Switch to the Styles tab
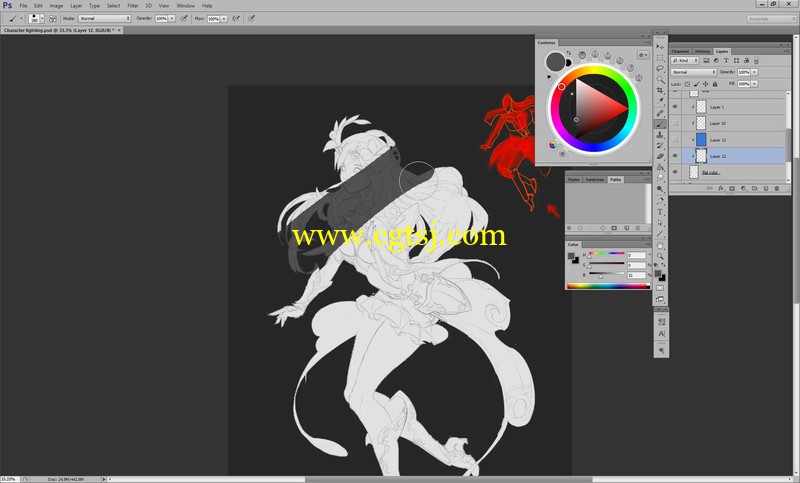 574,180
